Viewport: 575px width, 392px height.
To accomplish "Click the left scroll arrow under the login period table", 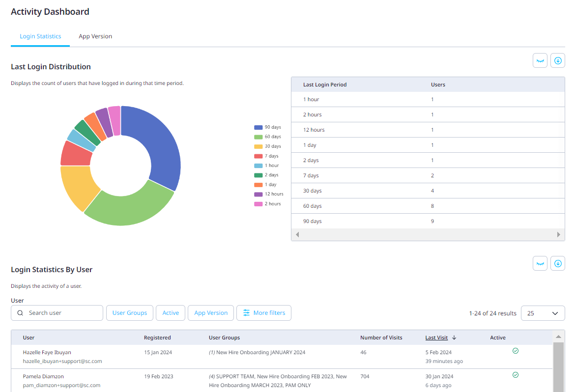I will [297, 234].
